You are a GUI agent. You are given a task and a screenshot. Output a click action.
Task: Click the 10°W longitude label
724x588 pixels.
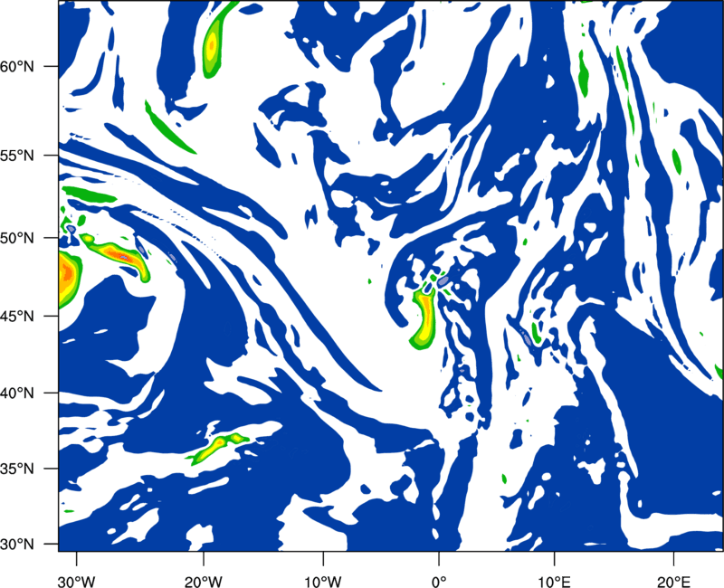pos(323,581)
